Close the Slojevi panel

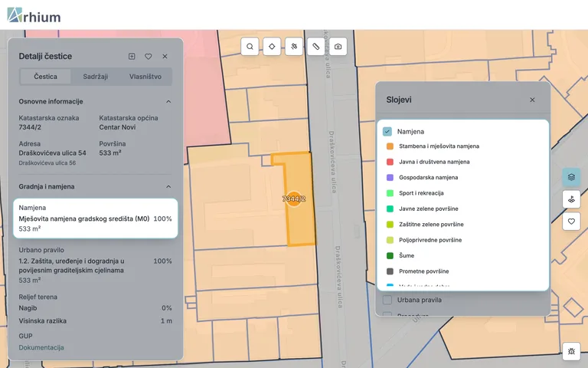point(532,100)
